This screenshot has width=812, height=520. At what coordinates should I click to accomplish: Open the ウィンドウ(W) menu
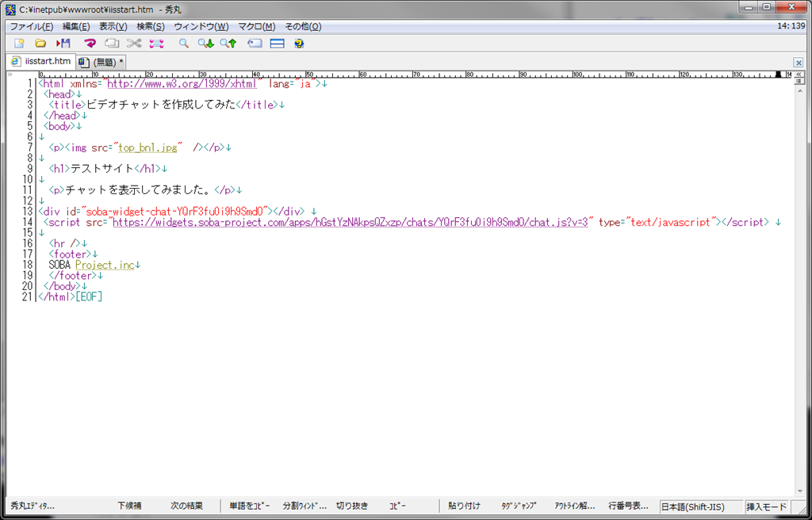201,26
